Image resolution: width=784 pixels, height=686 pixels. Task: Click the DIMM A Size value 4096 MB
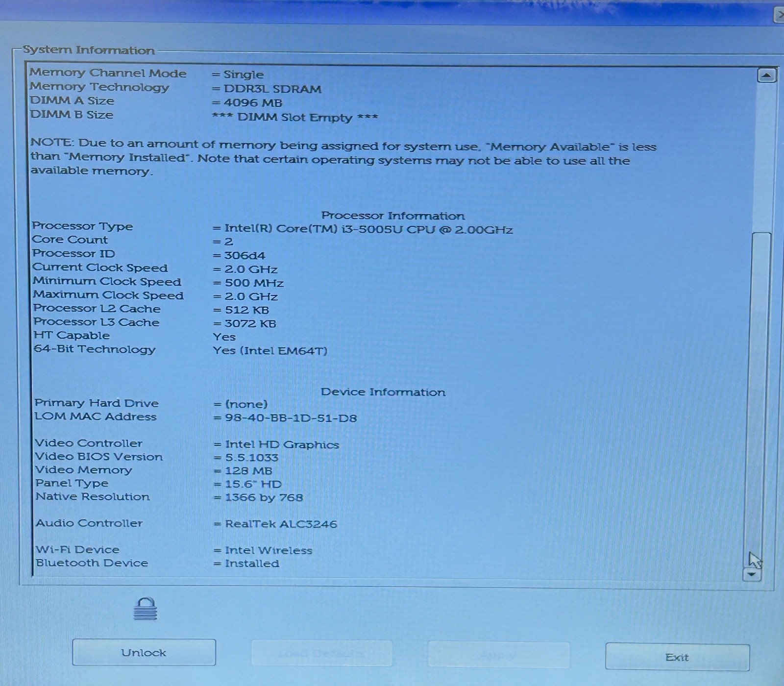(x=253, y=103)
